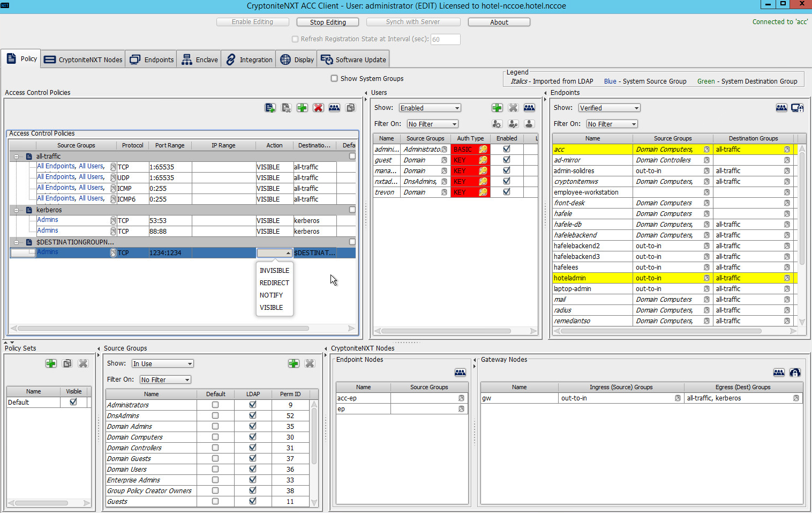The height and width of the screenshot is (513, 812).
Task: Open groups icon in Gateway Nodes panel
Action: (x=779, y=372)
